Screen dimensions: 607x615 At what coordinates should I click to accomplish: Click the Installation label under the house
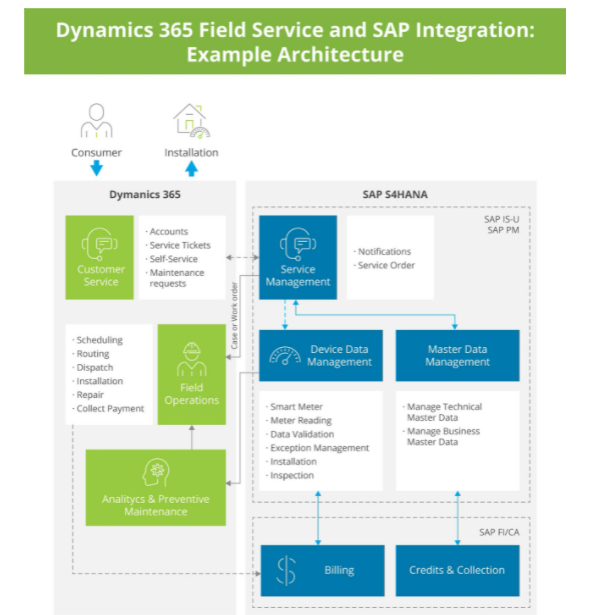[x=191, y=153]
